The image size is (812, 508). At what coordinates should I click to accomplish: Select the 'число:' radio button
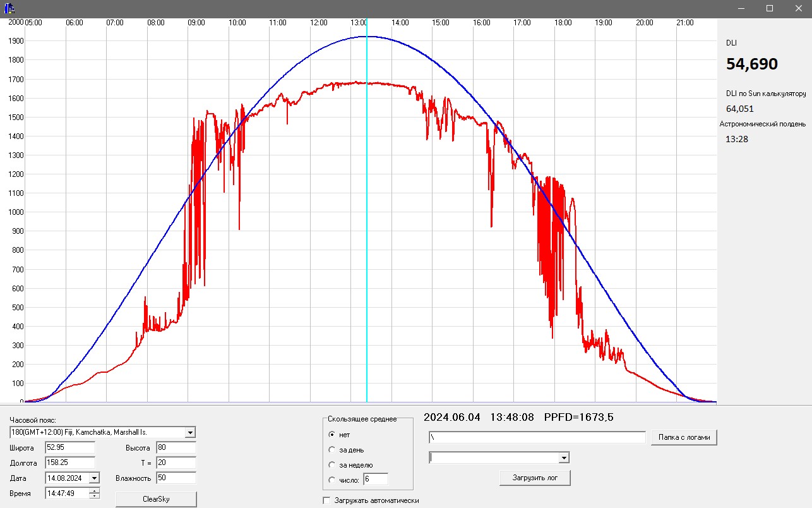point(332,480)
